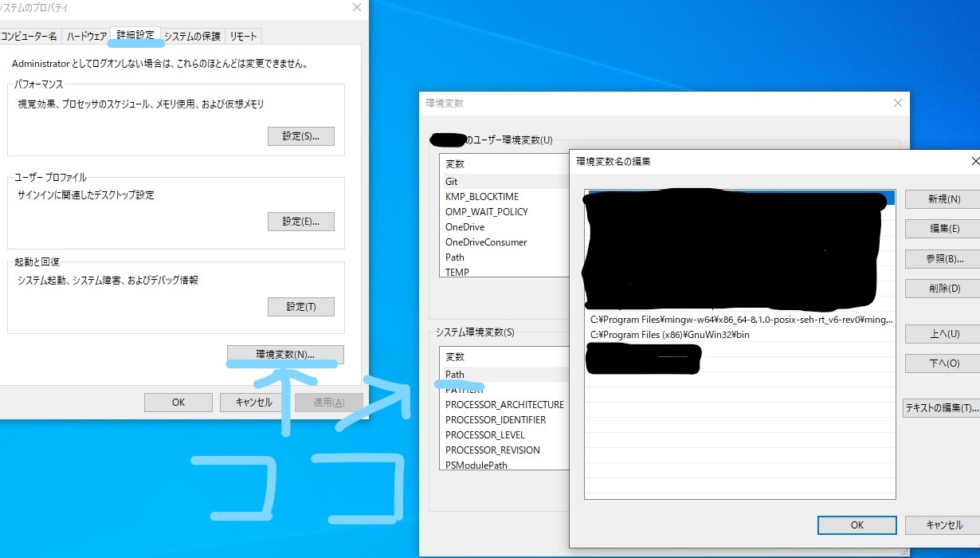Open 環境変数(N) environment variables dialog
This screenshot has width=980, height=558.
point(284,354)
